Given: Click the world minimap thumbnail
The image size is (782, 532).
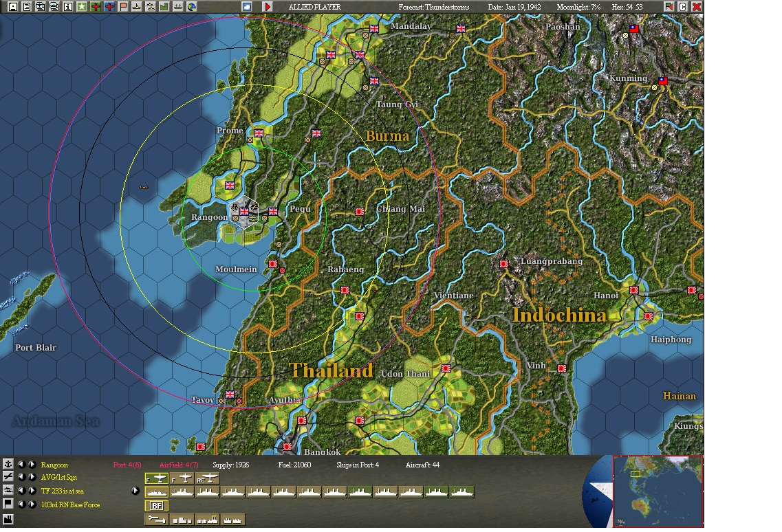Looking at the screenshot, I should [658, 491].
